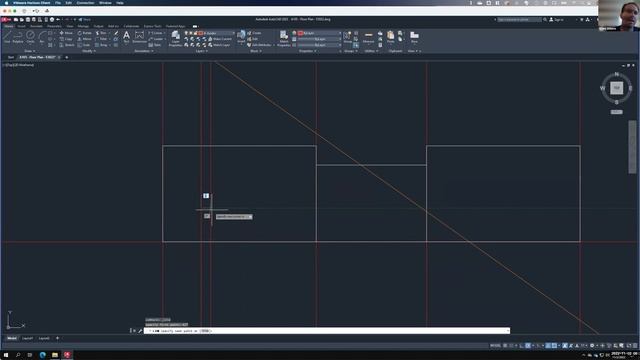Click the Match Properties icon
The height and width of the screenshot is (360, 640).
284,38
